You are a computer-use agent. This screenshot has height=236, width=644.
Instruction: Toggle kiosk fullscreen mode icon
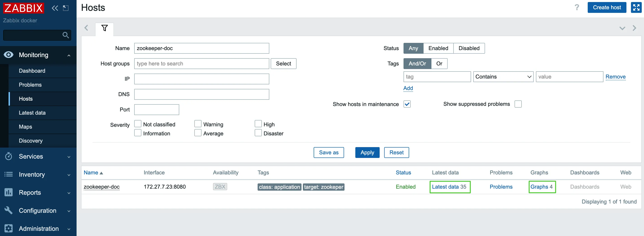point(636,7)
